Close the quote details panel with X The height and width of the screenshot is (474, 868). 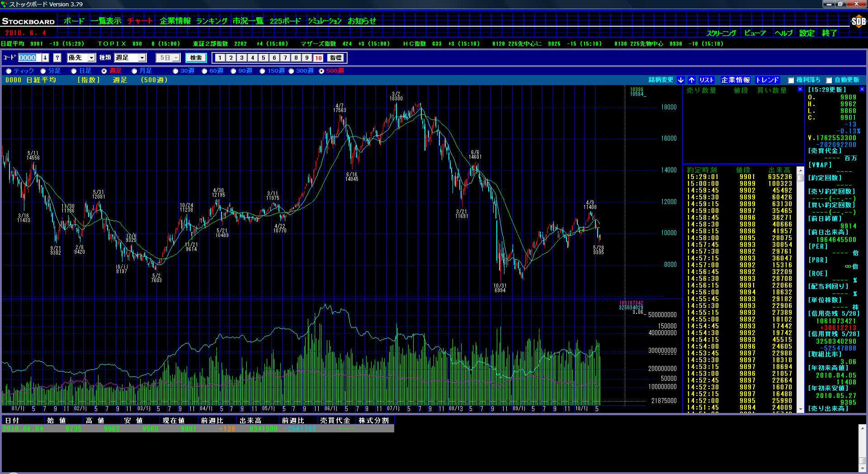[x=862, y=90]
